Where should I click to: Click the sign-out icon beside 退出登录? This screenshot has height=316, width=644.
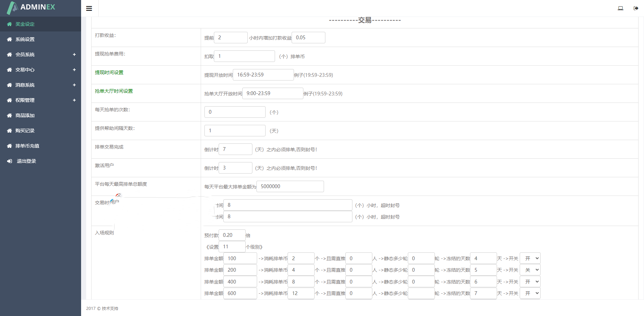pyautogui.click(x=9, y=161)
